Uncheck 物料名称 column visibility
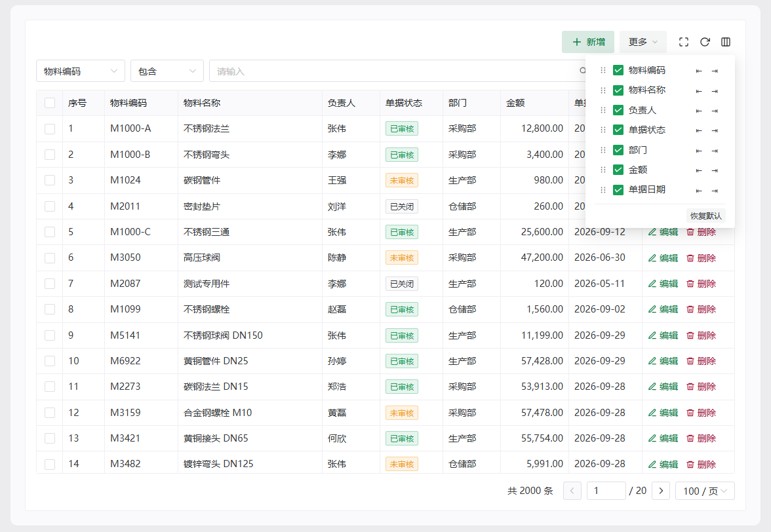771x532 pixels. [618, 90]
